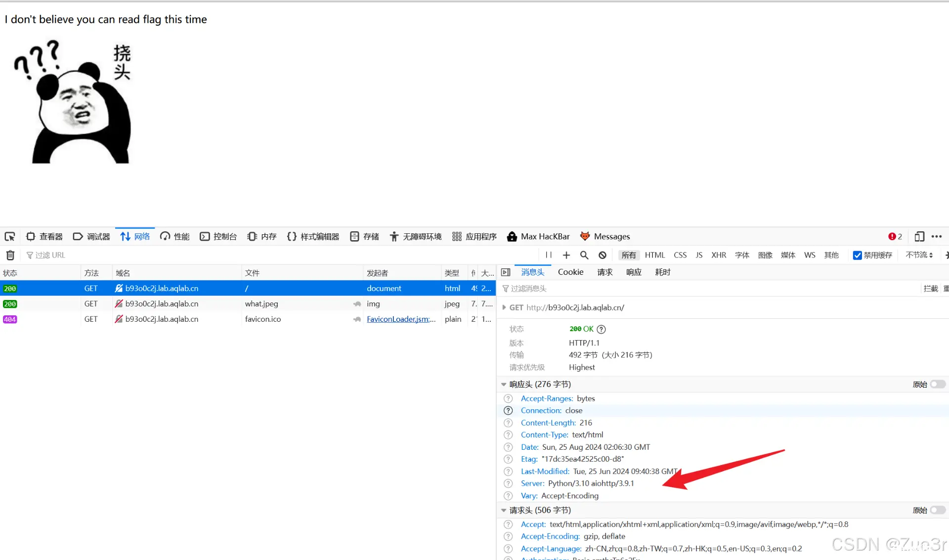949x560 pixels.
Task: Sort by the 状态 column header
Action: [40, 273]
